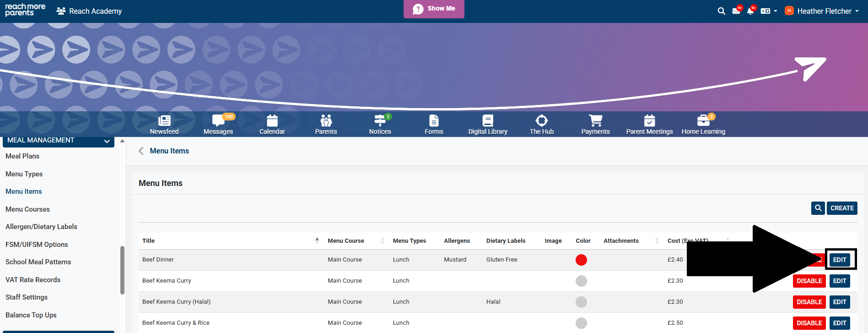Click the Show Me help button
868x333 pixels.
pos(434,9)
